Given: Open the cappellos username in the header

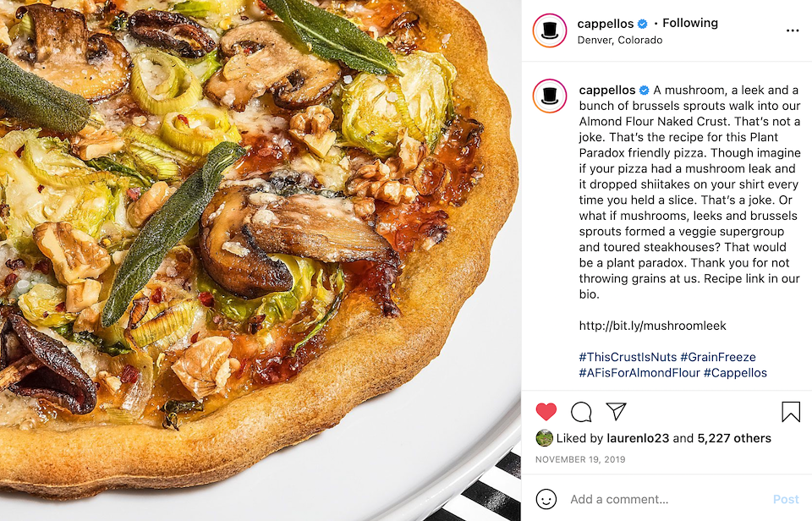Looking at the screenshot, I should pos(606,24).
